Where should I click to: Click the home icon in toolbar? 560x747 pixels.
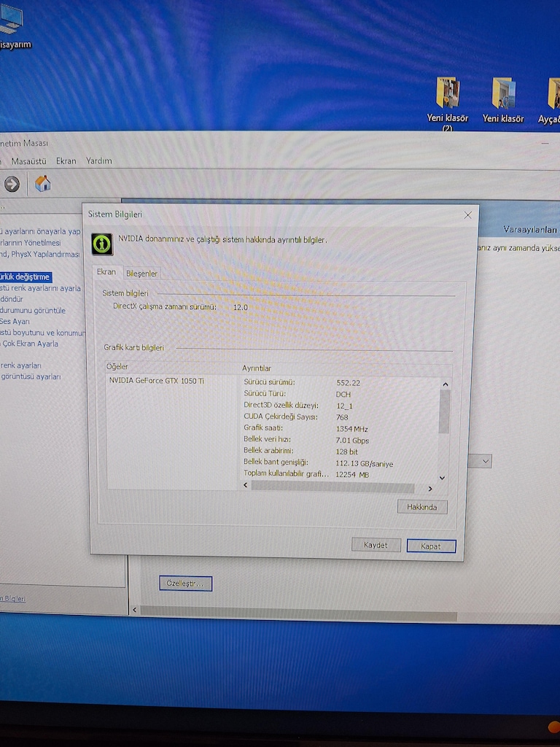point(42,183)
